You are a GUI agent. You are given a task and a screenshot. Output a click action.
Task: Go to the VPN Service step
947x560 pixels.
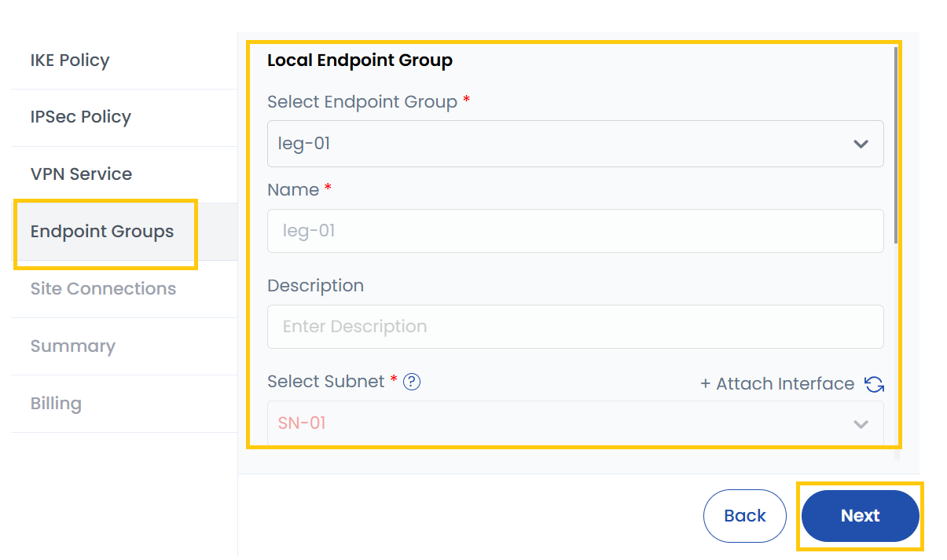[83, 174]
